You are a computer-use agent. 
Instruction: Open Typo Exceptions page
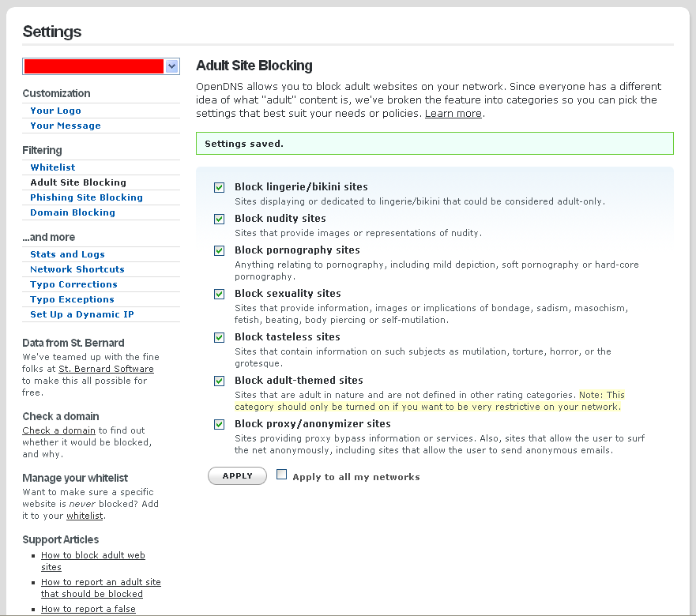(x=73, y=299)
